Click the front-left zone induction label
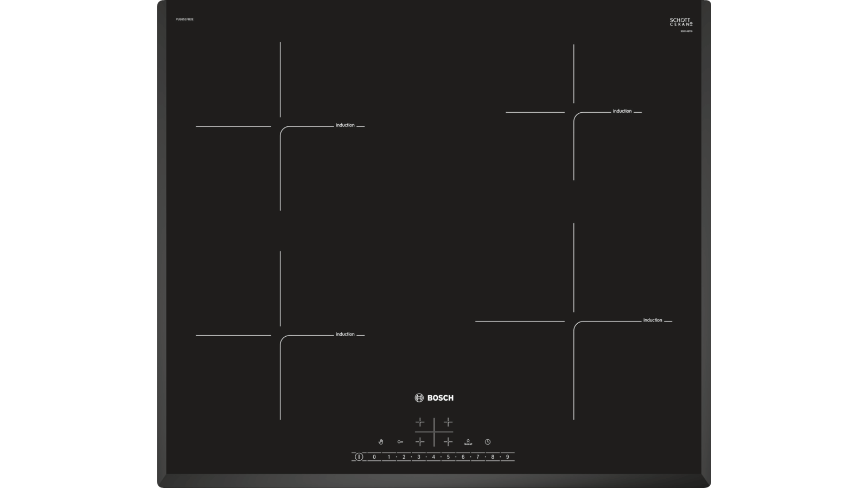Viewport: 868px width, 488px height. pyautogui.click(x=345, y=335)
